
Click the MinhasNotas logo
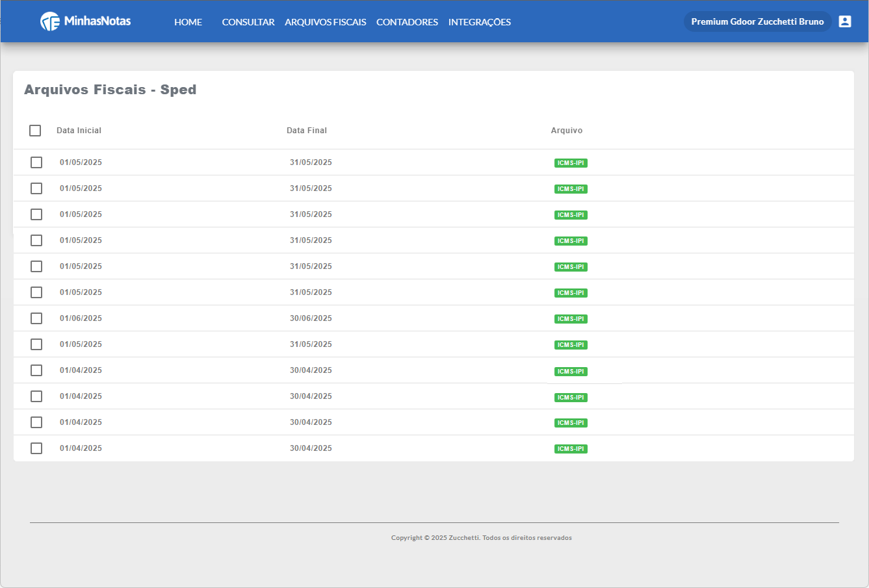coord(85,21)
